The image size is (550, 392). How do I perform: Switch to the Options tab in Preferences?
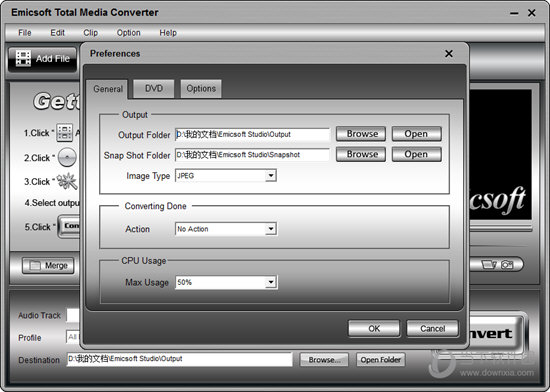[x=201, y=88]
